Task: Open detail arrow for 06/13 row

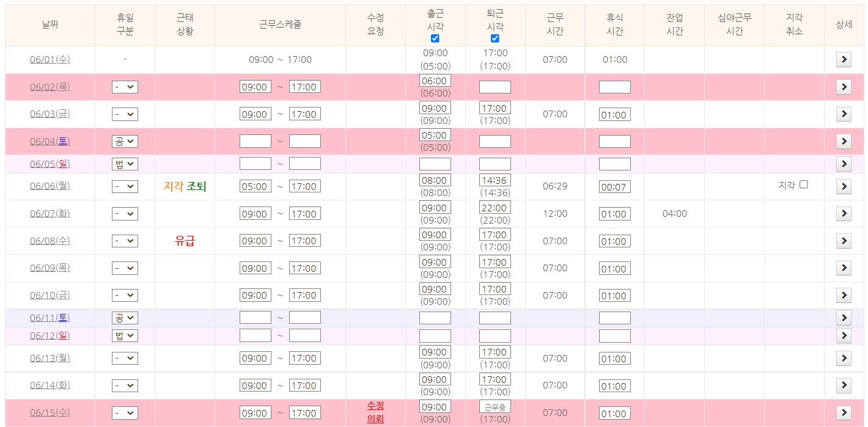Action: tap(844, 358)
